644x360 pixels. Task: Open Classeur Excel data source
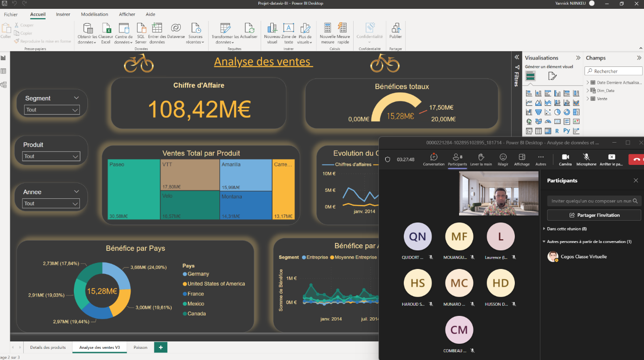coord(106,28)
